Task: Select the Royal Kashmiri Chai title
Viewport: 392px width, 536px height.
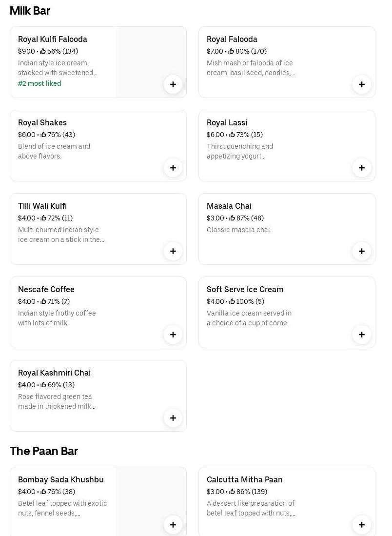Action: (54, 373)
